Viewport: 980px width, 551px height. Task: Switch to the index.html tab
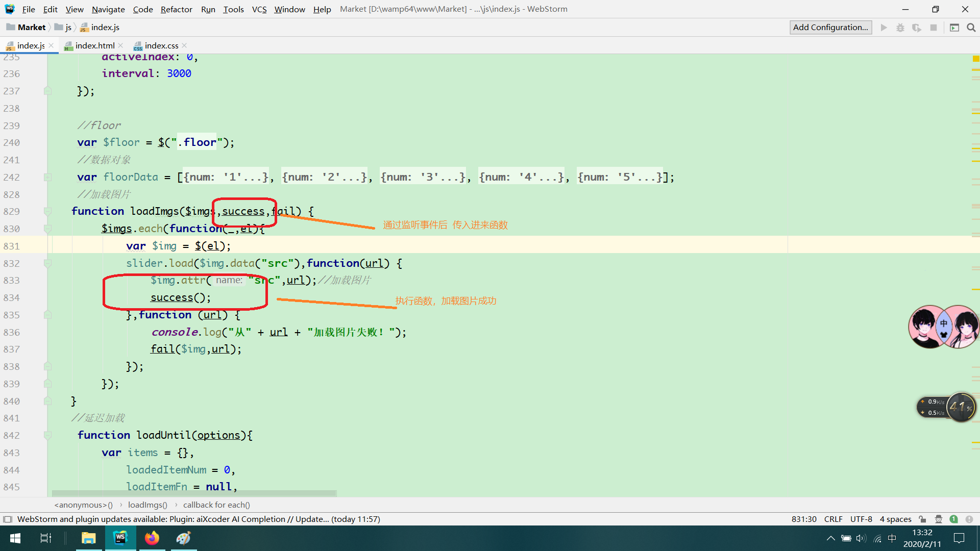pos(95,45)
